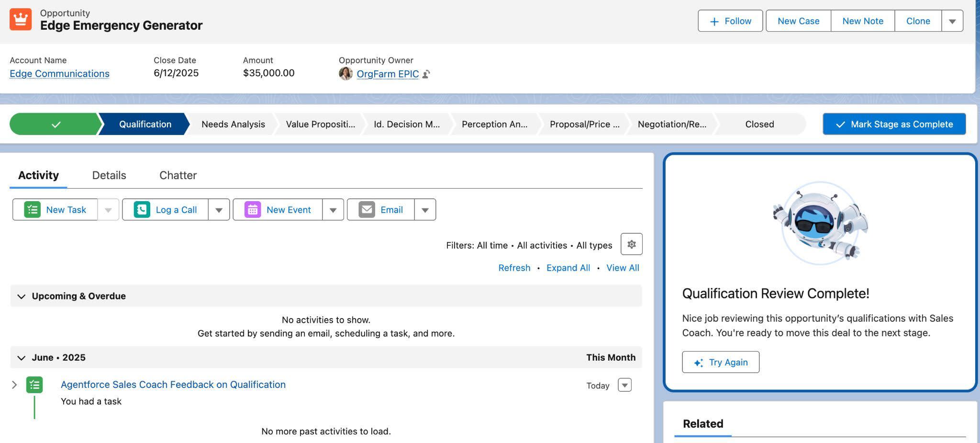Open the Log a Call dropdown arrow
980x443 pixels.
coord(219,210)
